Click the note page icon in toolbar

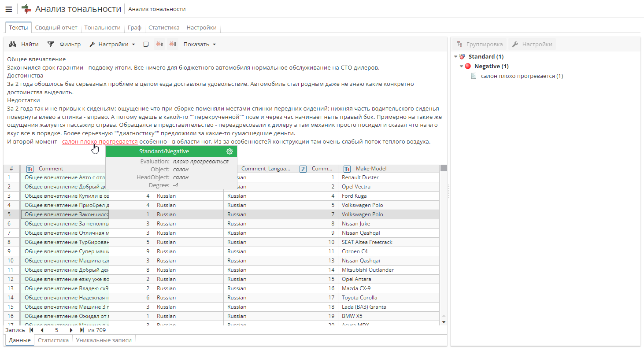click(146, 44)
